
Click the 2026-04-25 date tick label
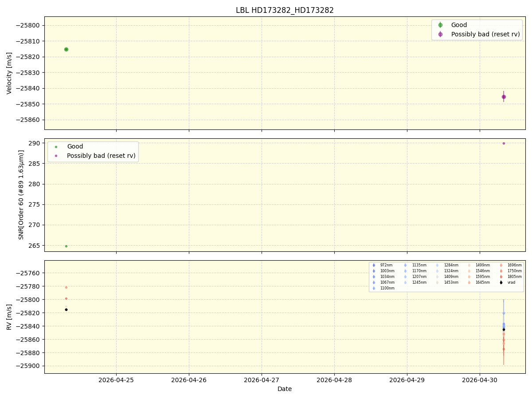[116, 380]
